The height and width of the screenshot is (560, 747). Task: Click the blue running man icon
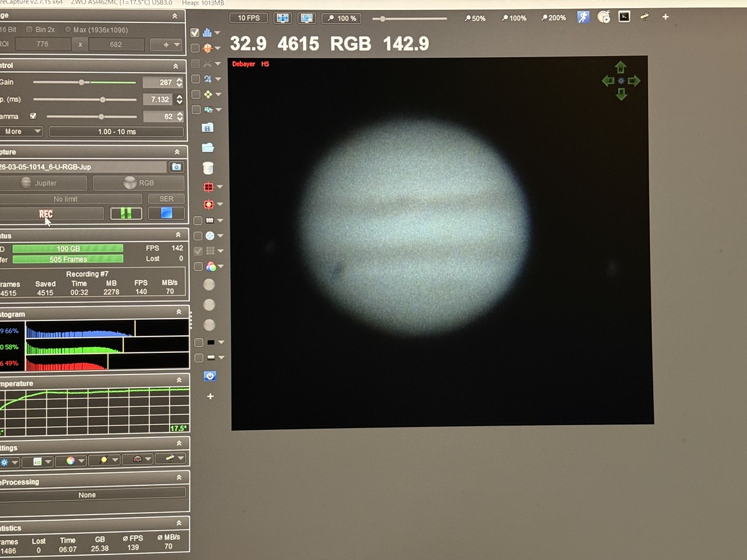583,17
